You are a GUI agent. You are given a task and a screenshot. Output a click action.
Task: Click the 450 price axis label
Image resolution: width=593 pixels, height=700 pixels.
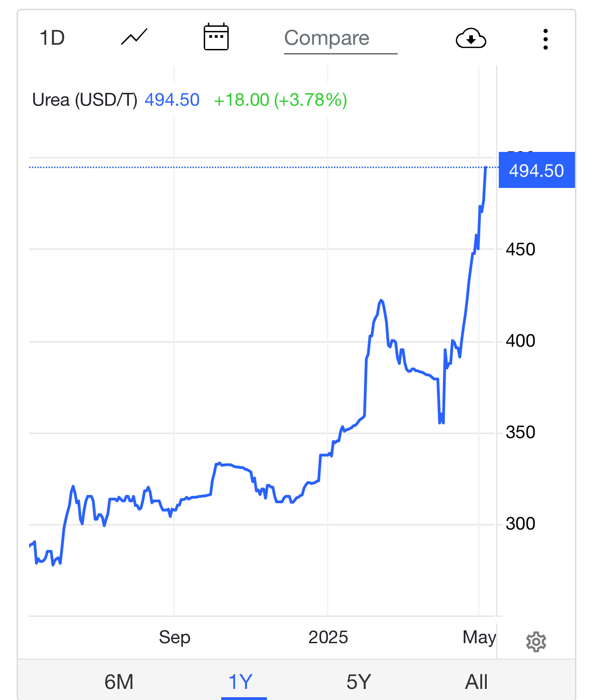point(520,249)
